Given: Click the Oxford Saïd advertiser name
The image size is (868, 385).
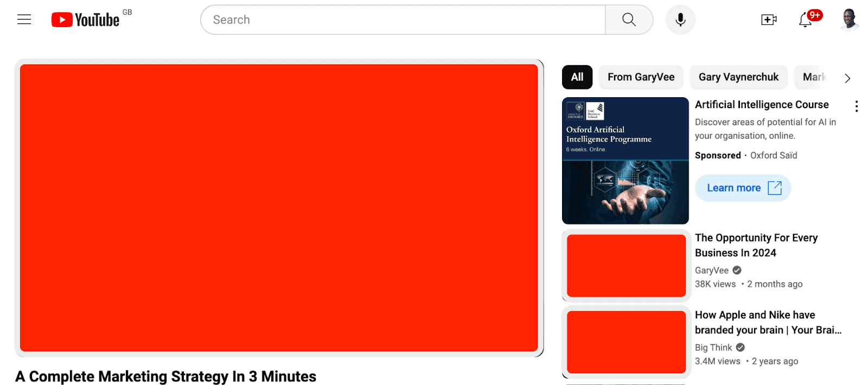Looking at the screenshot, I should [774, 155].
